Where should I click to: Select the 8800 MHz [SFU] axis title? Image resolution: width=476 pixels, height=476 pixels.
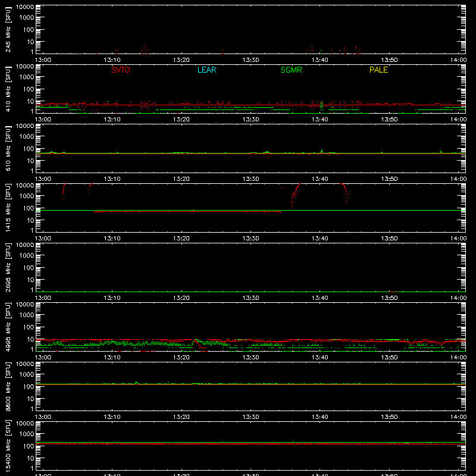(x=8, y=386)
